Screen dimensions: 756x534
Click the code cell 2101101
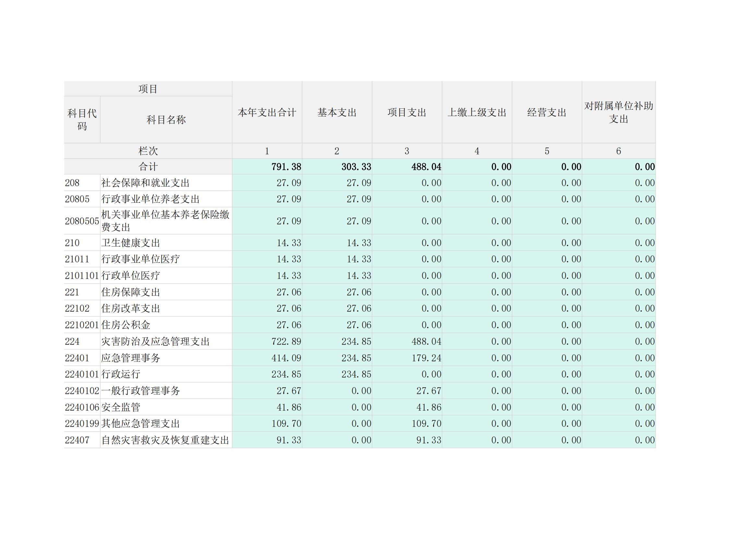pos(82,275)
